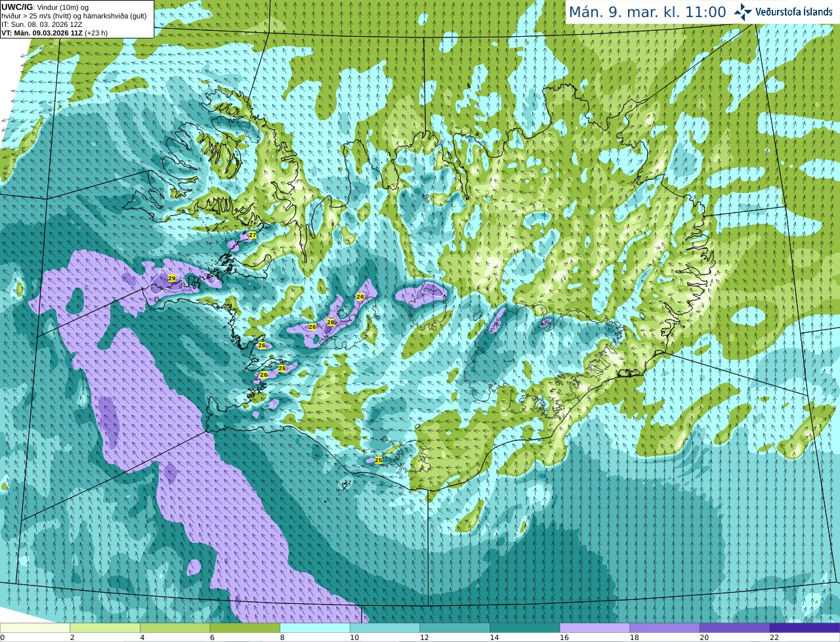Click the Veðurstofa Íslands logo icon
The image size is (840, 642).
click(x=743, y=12)
